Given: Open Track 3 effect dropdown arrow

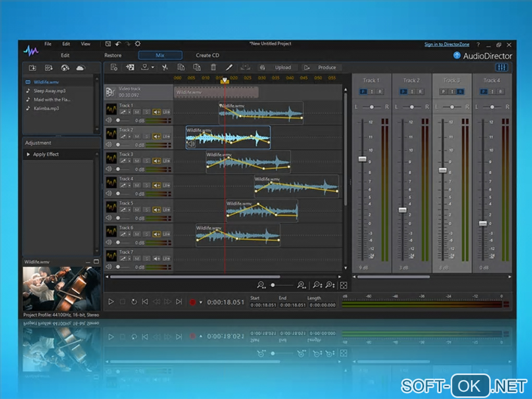Looking at the screenshot, I should pos(129,161).
